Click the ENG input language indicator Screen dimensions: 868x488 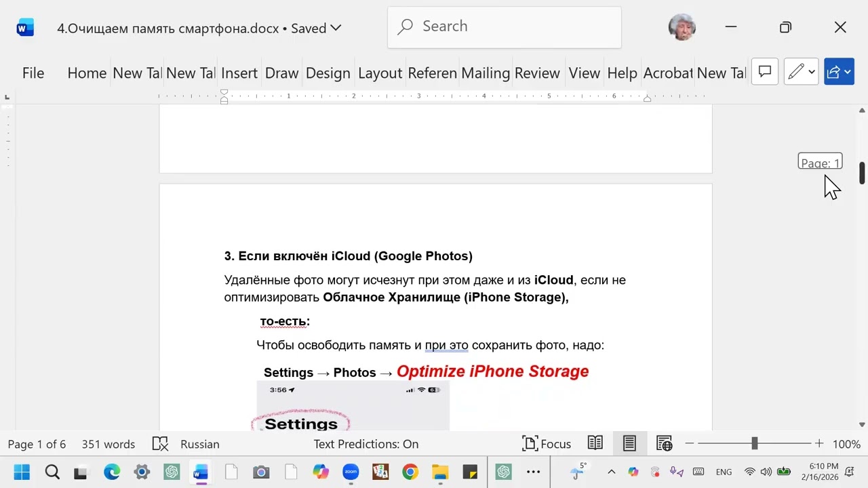click(724, 472)
